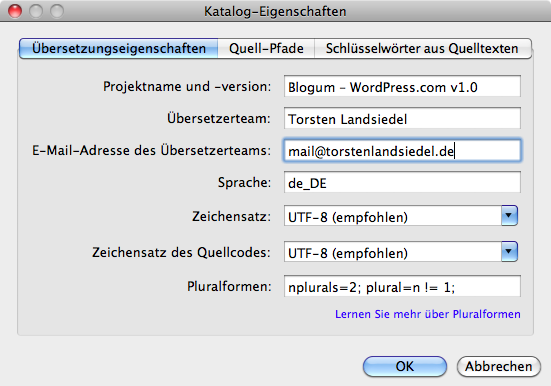Viewport: 551px width, 386px height.
Task: Click the E-Mail-Adresse des Übersetzerteams label
Action: point(152,150)
